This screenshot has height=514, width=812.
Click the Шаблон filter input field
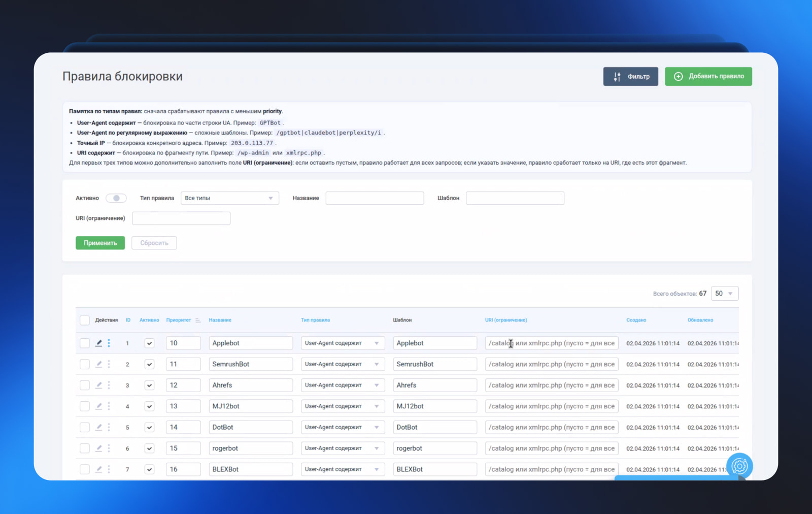[x=515, y=198]
